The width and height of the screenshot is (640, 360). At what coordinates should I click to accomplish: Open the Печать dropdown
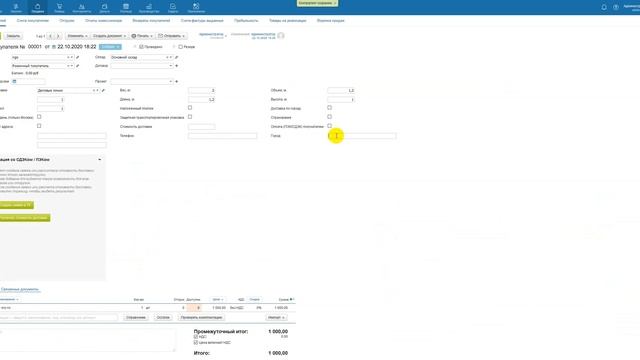142,36
